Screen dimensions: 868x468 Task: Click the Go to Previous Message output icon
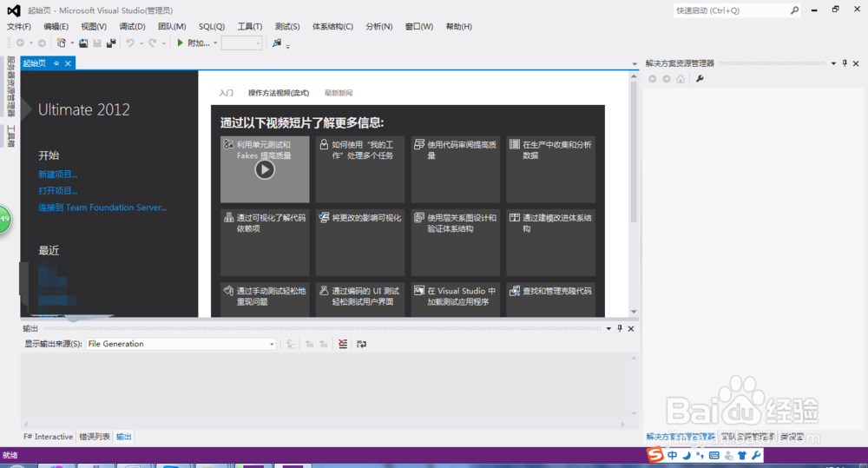coord(310,344)
